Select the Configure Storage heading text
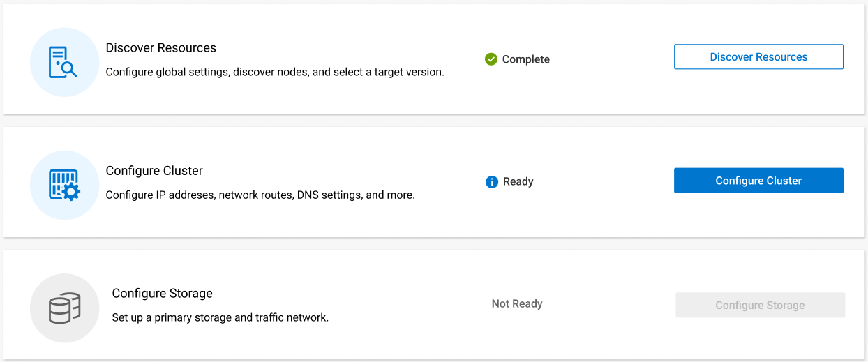 (162, 294)
